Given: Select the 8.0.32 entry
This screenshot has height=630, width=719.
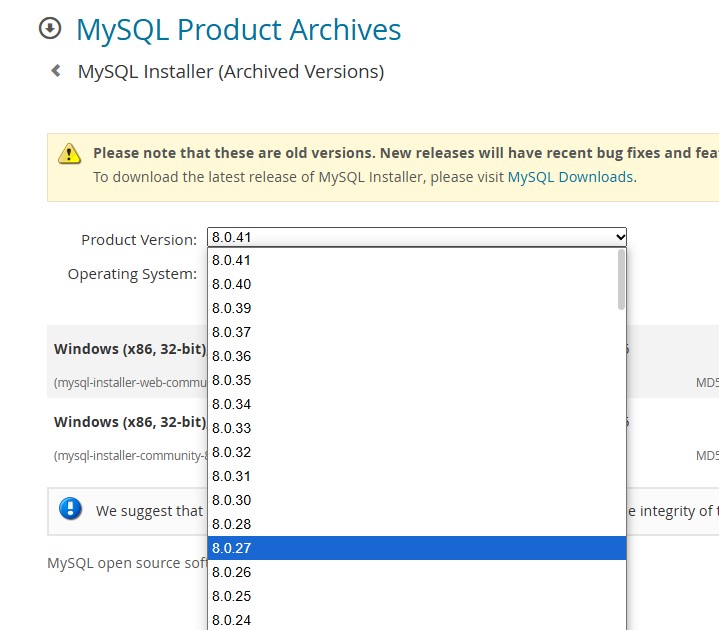Looking at the screenshot, I should point(417,452).
